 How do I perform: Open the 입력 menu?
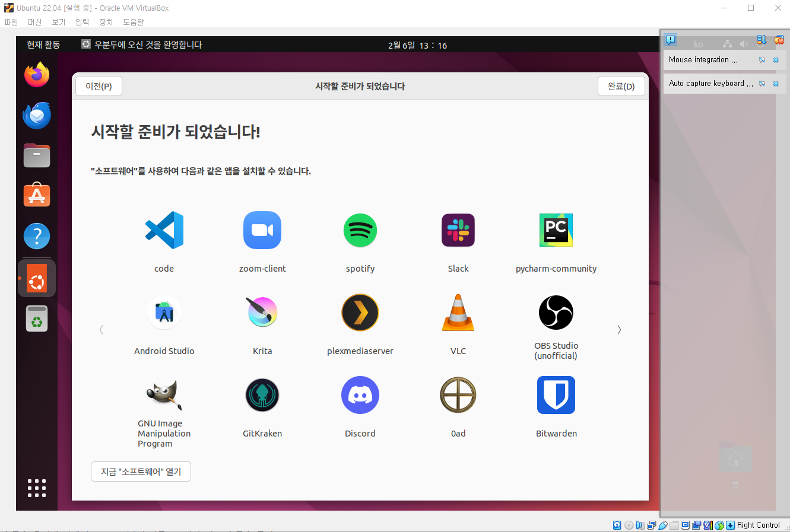[x=83, y=22]
